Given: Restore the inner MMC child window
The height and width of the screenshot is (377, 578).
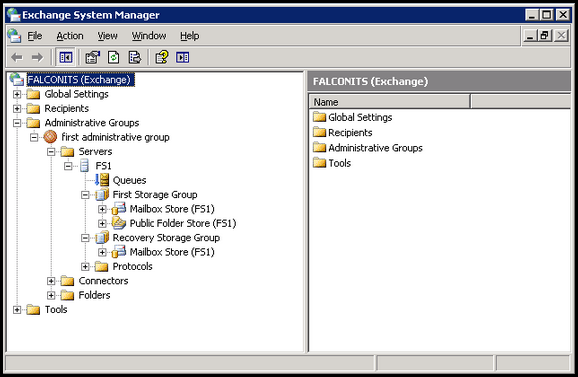Looking at the screenshot, I should point(545,36).
